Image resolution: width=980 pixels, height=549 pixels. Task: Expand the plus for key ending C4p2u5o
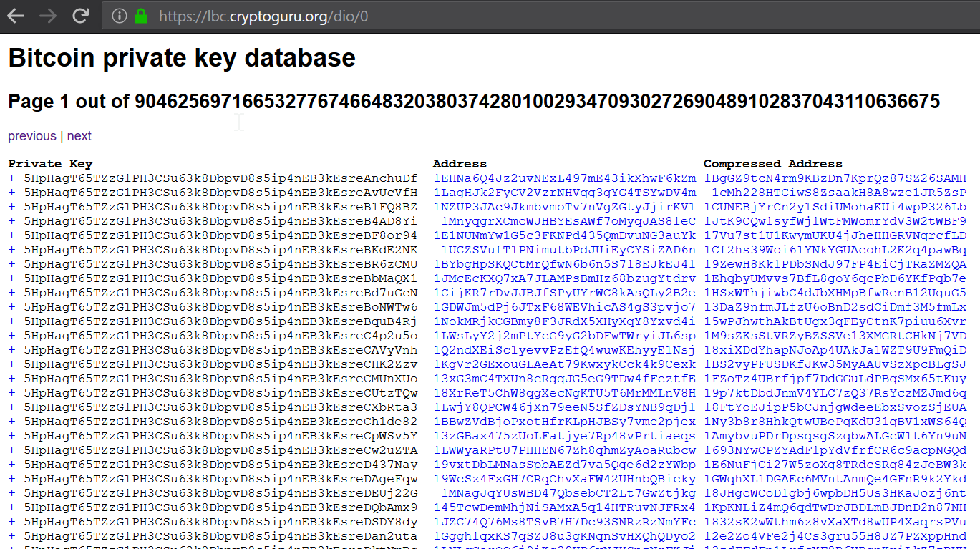pyautogui.click(x=11, y=336)
